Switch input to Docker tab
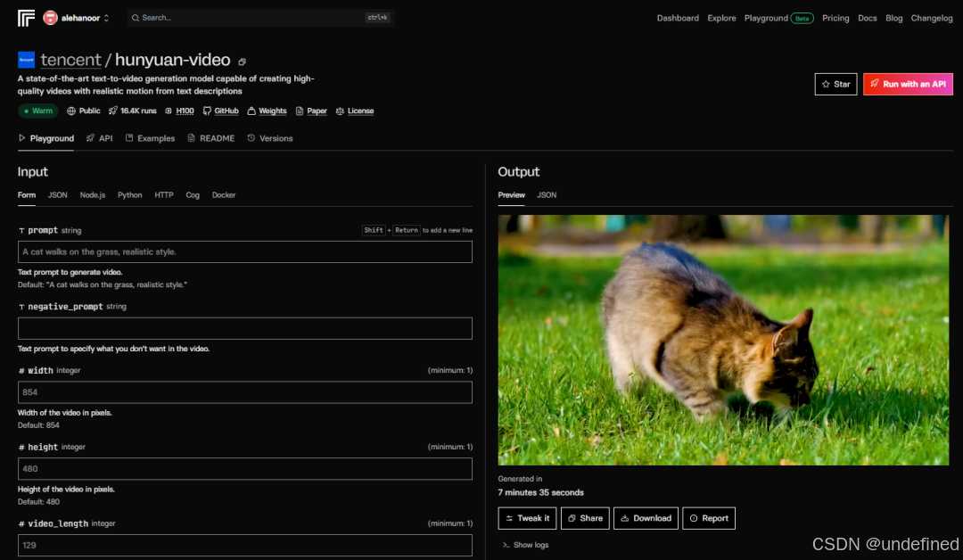 click(224, 195)
